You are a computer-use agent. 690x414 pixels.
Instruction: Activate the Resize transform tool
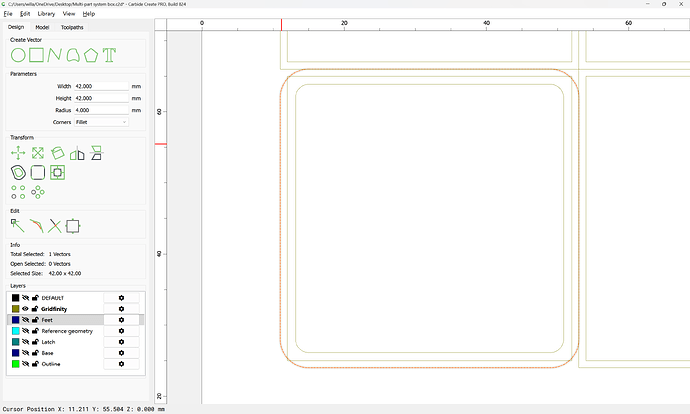pyautogui.click(x=38, y=153)
